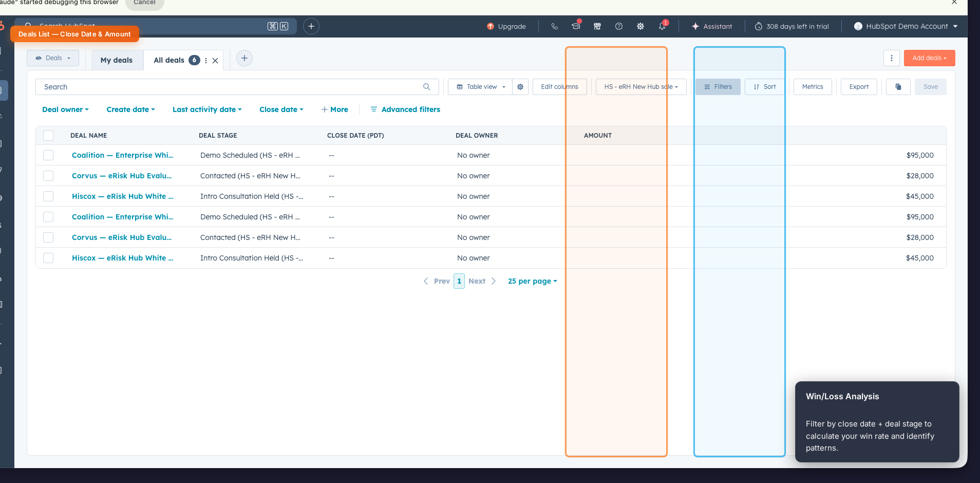Click the search magnifier in deals search
Image resolution: width=980 pixels, height=483 pixels.
pos(427,87)
